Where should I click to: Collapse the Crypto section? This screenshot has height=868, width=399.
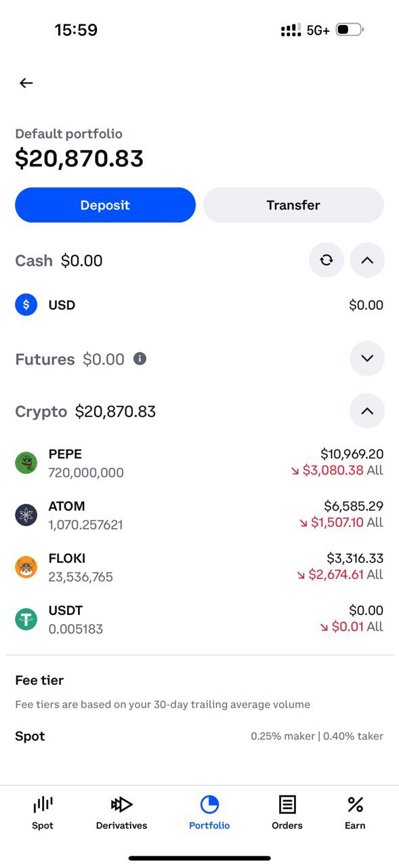pos(367,411)
